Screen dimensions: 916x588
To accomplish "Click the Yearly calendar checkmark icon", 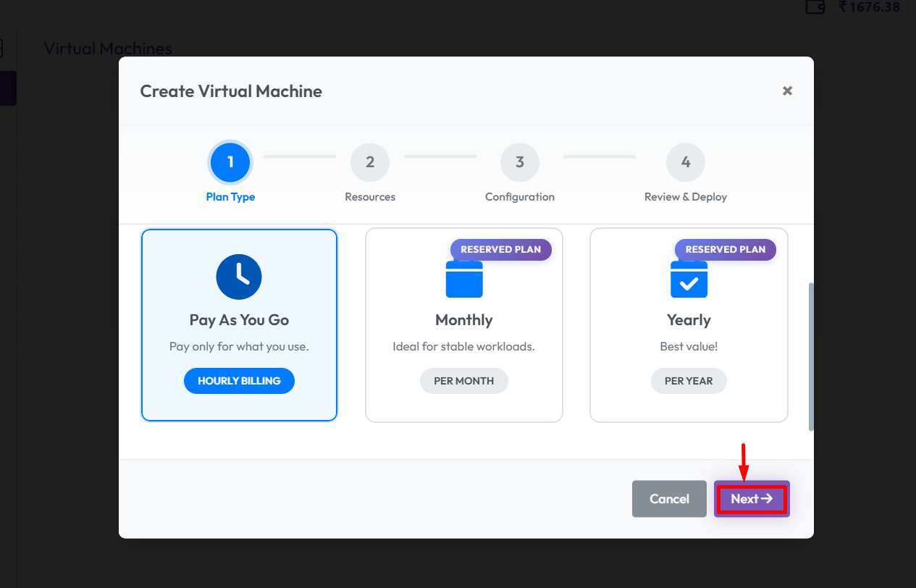I will 689,281.
